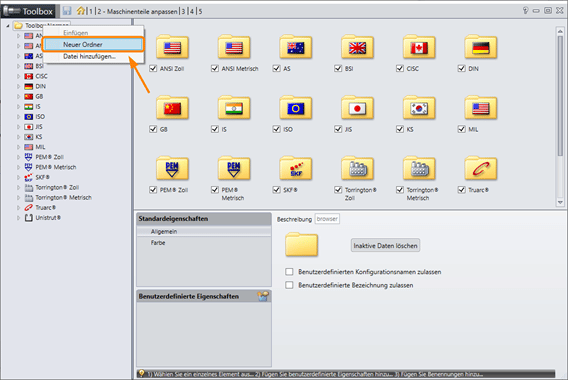Open the Torrington Metrisch folder icon
The height and width of the screenshot is (380, 568).
(419, 168)
